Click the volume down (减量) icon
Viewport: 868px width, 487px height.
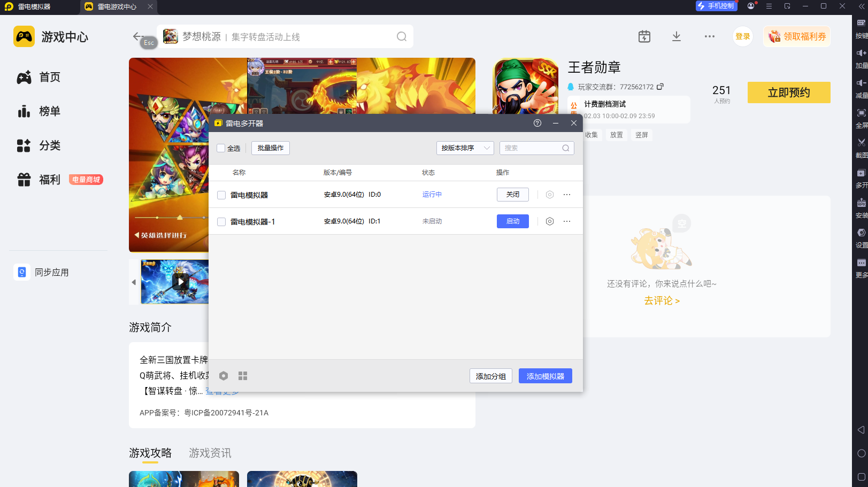coord(861,83)
